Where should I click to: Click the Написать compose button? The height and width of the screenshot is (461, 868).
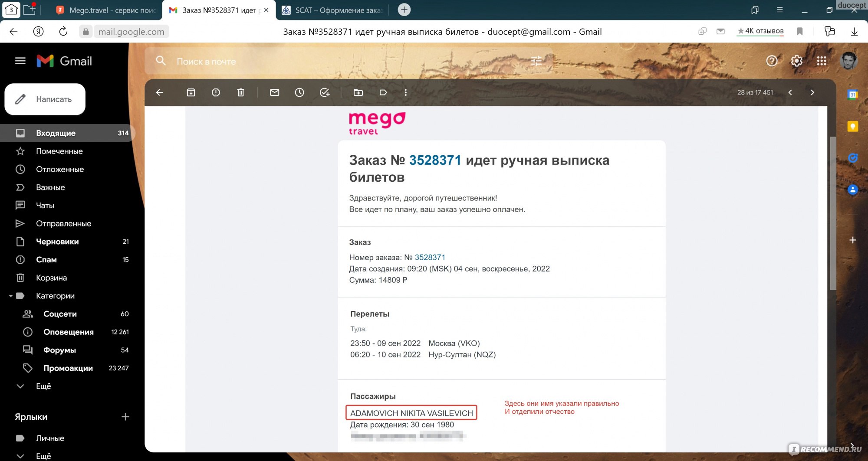click(45, 99)
